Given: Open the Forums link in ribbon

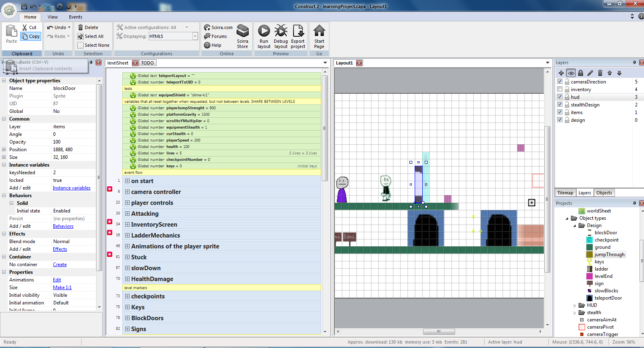Looking at the screenshot, I should point(216,36).
